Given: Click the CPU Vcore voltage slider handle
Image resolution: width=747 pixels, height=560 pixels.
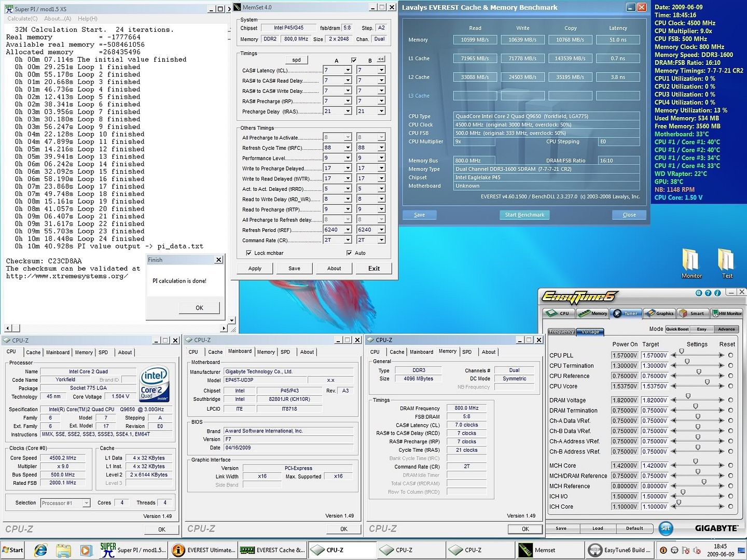Looking at the screenshot, I should [707, 382].
